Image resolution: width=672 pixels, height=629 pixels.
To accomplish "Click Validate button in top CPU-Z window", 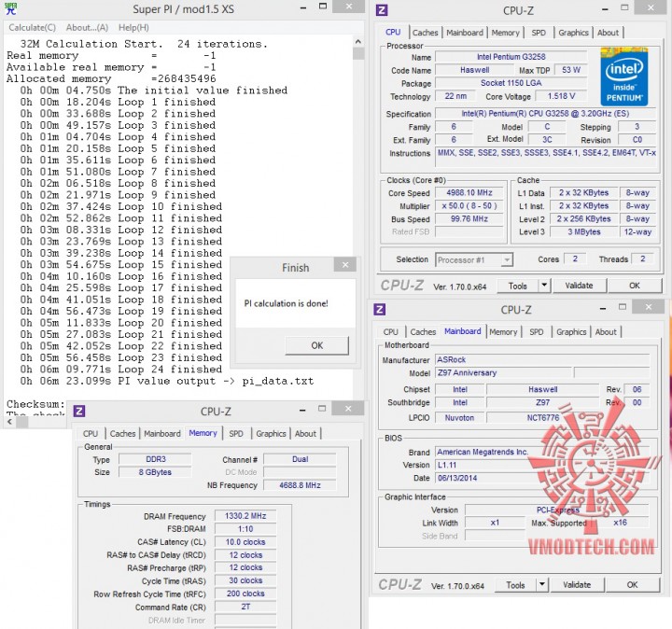I will [x=579, y=286].
